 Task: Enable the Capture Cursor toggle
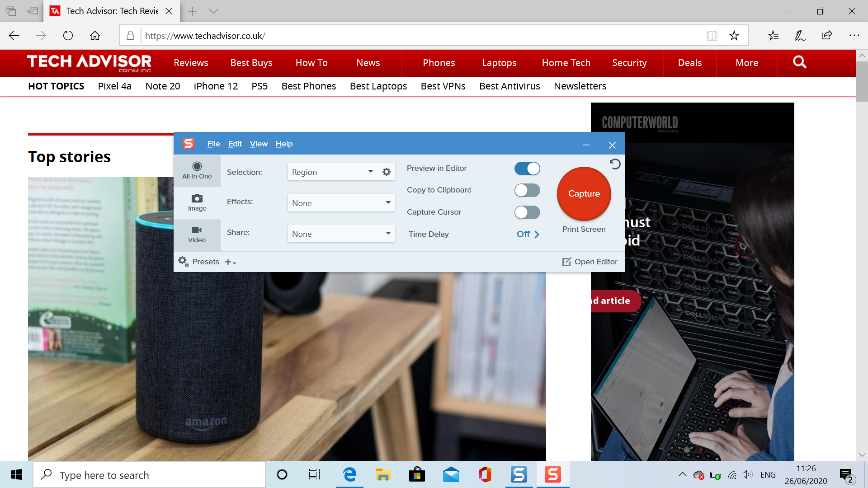(526, 212)
